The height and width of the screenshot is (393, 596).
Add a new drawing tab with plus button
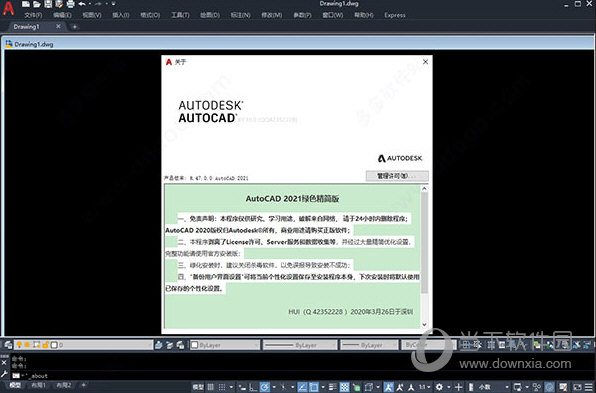tap(74, 27)
